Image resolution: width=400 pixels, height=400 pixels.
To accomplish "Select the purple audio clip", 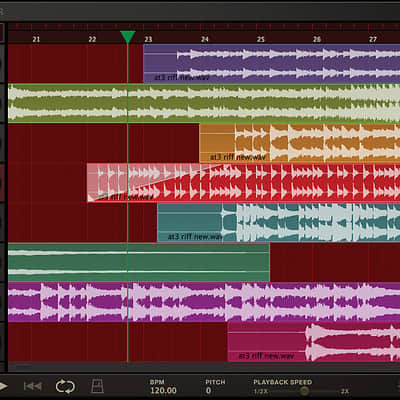I will click(x=271, y=63).
